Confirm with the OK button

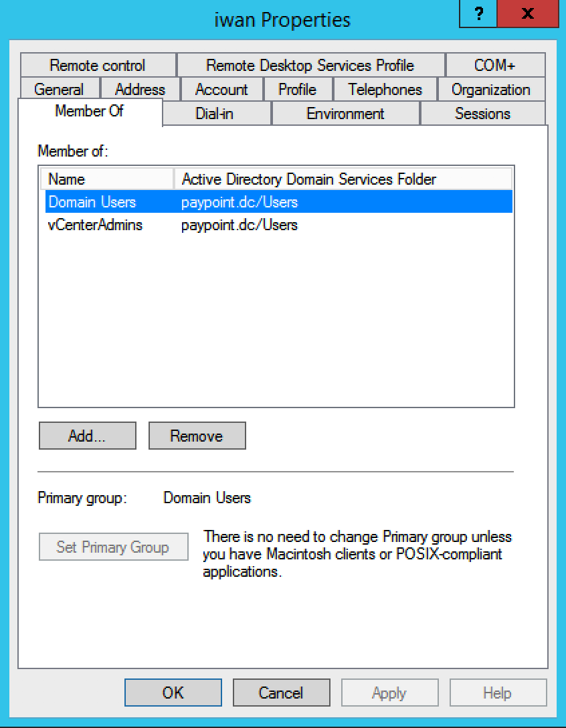[x=173, y=693]
